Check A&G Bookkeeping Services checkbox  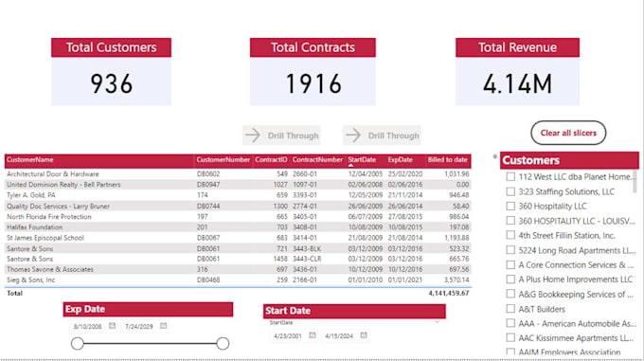(510, 294)
